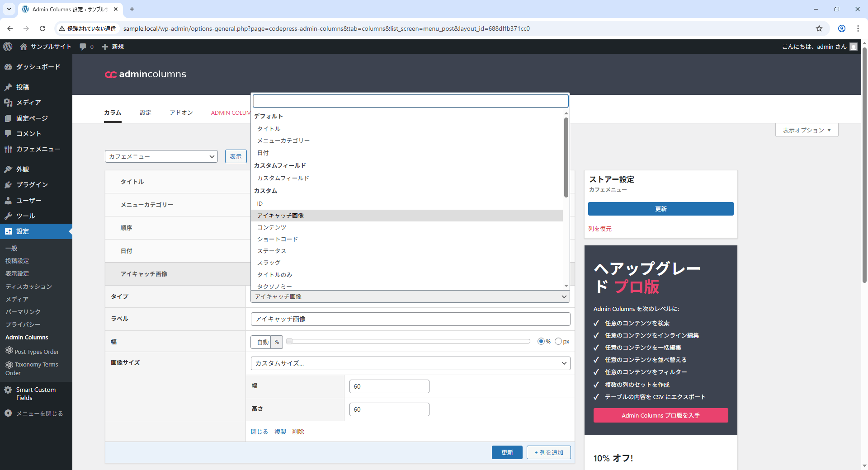The height and width of the screenshot is (470, 868).
Task: Click the WordPress logo in admin bar
Action: [x=8, y=47]
